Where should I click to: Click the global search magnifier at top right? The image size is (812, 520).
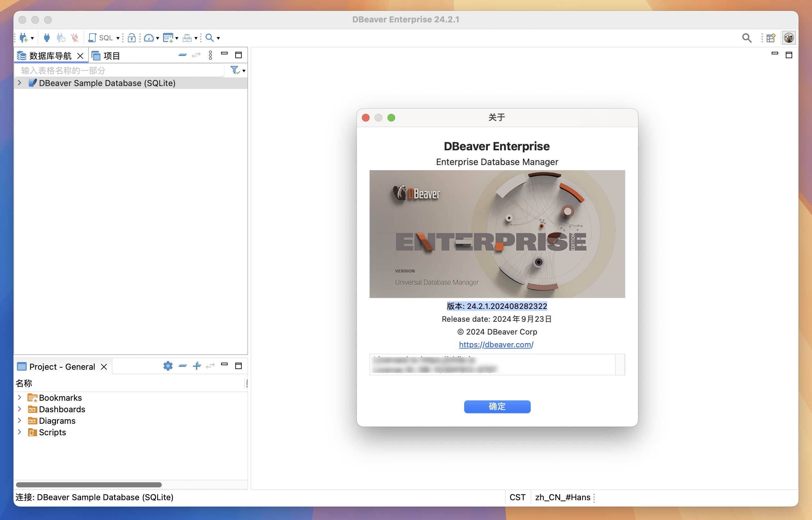(746, 38)
